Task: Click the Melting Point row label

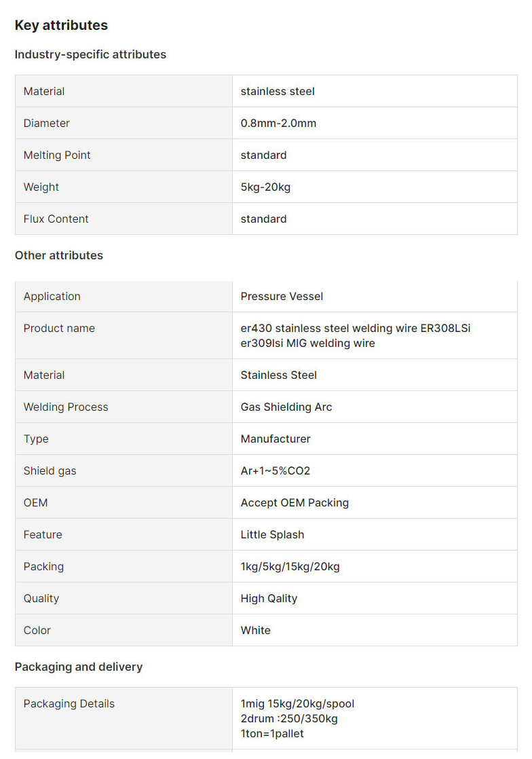Action: (x=57, y=155)
